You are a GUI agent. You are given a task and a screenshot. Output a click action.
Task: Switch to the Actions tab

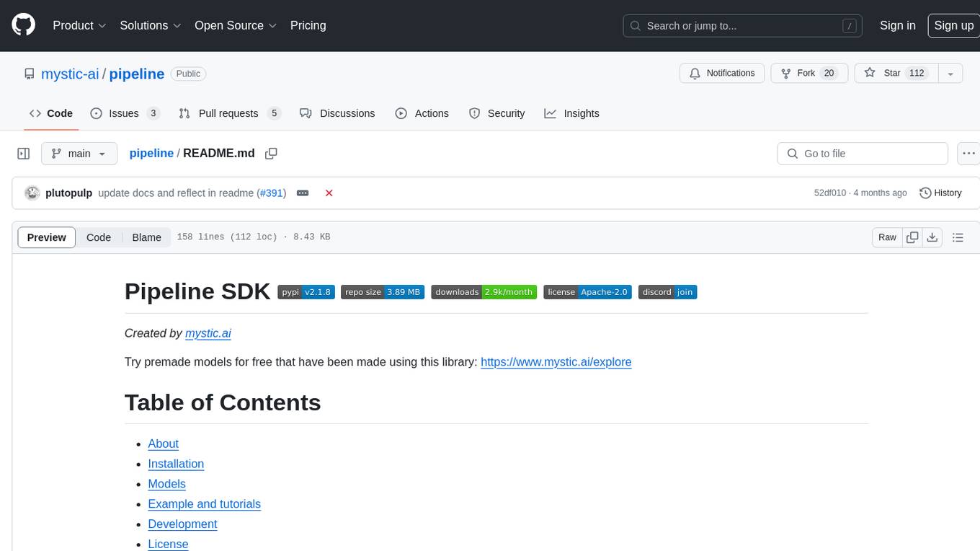[x=422, y=113]
